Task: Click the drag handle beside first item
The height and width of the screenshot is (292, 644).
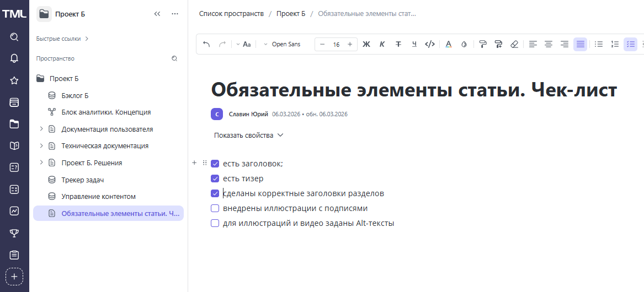Action: pyautogui.click(x=205, y=163)
